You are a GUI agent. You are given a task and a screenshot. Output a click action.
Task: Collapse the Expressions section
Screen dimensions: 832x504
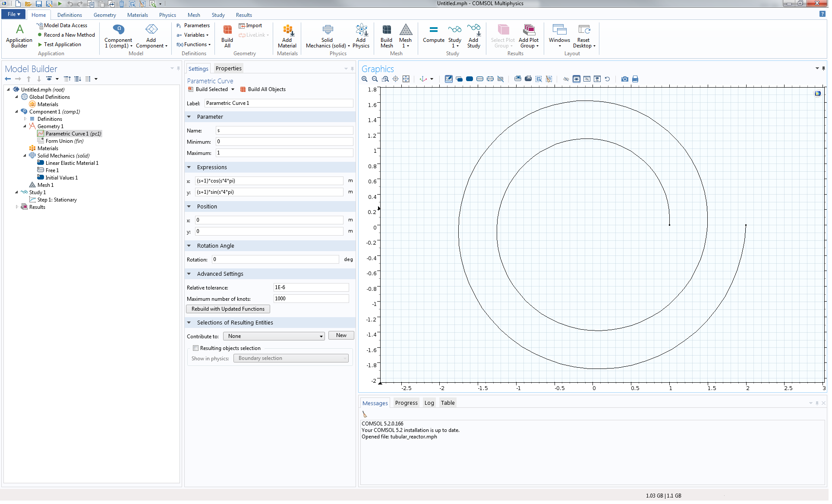[x=189, y=167]
